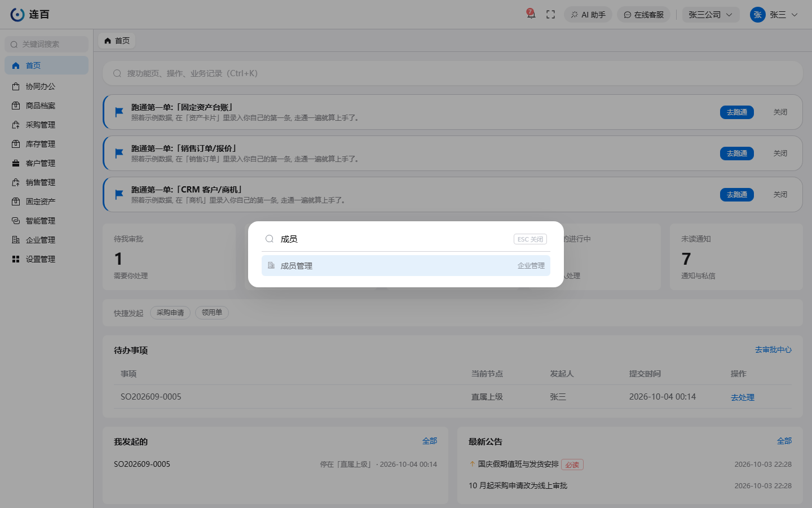Click the 张 user avatar
The width and height of the screenshot is (812, 508).
[757, 15]
